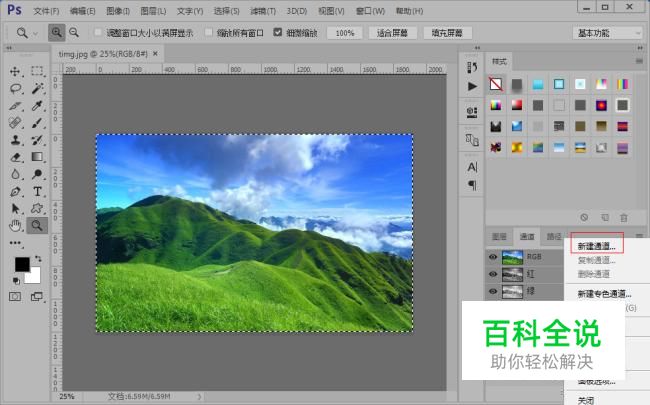Select the Healing Brush tool

[15, 123]
